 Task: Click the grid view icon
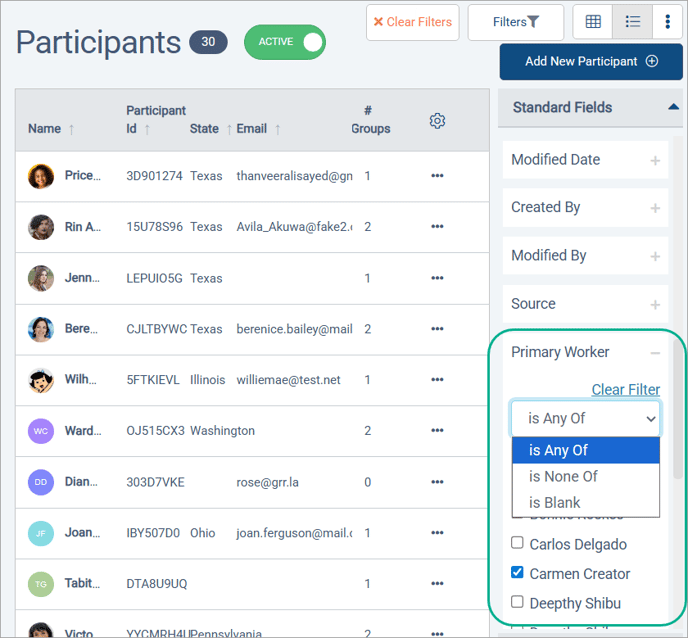(x=593, y=22)
